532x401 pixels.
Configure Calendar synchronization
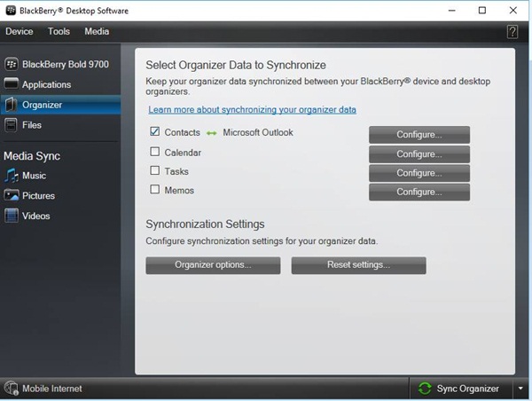point(419,154)
